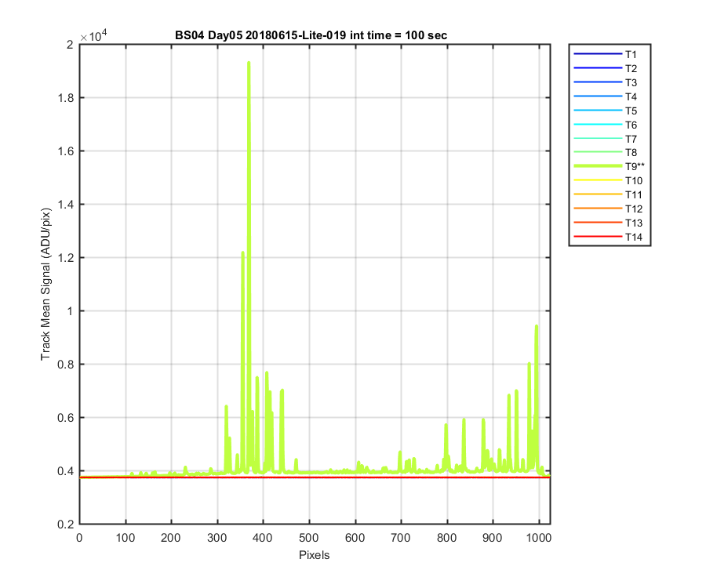Click the tallest peak near pixel 370
This screenshot has height=588, width=706.
click(x=249, y=63)
